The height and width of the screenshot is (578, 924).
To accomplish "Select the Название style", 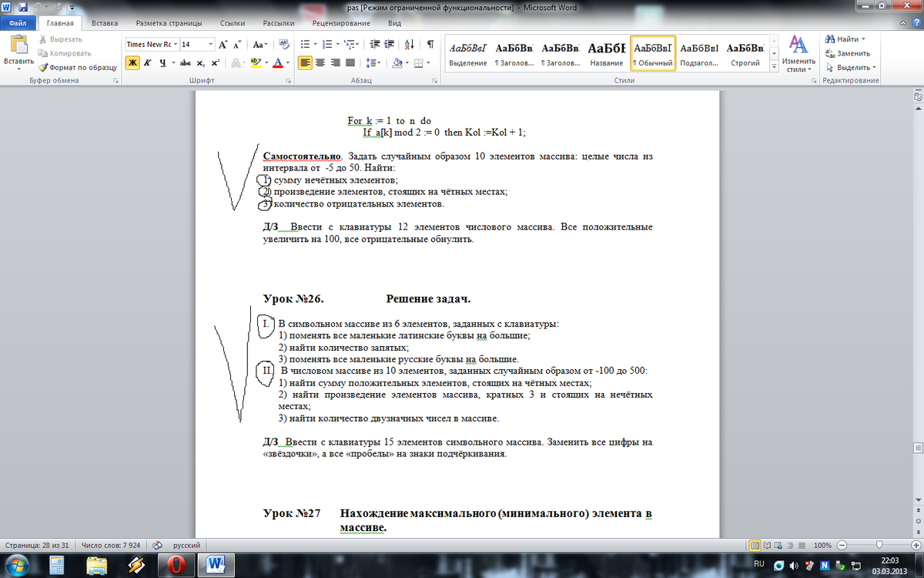I will 607,52.
